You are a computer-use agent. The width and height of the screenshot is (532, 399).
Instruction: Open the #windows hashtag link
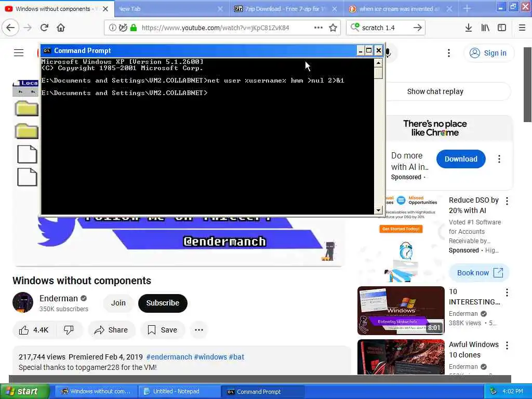click(210, 357)
